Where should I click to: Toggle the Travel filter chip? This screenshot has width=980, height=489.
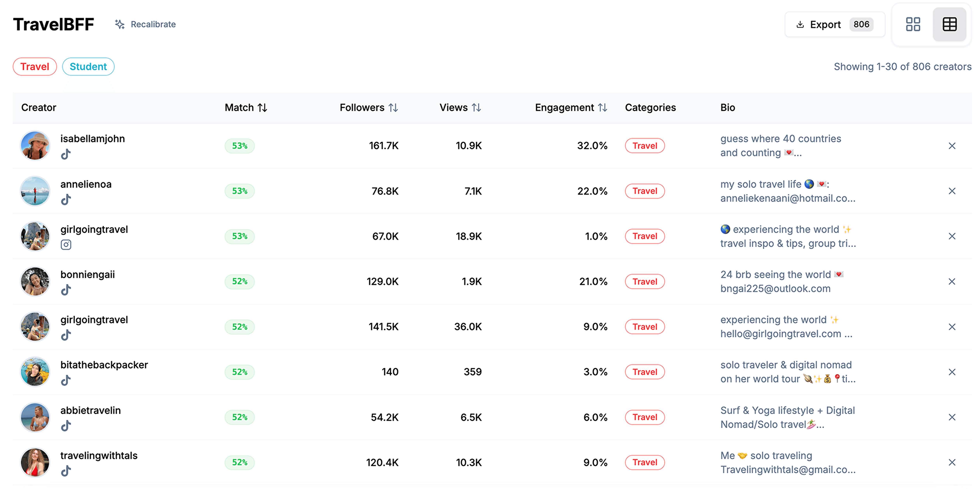coord(35,67)
